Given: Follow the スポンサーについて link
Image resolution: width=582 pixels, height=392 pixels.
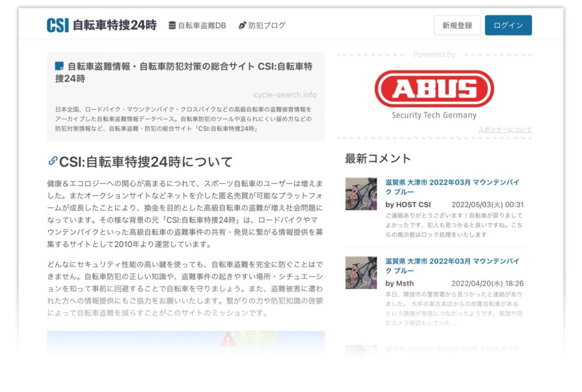Looking at the screenshot, I should pos(505,130).
